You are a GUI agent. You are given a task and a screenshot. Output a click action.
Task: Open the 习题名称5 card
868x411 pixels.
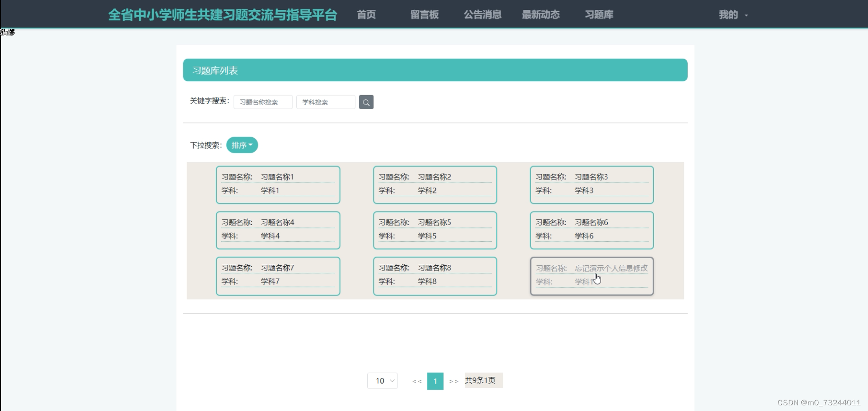tap(435, 230)
